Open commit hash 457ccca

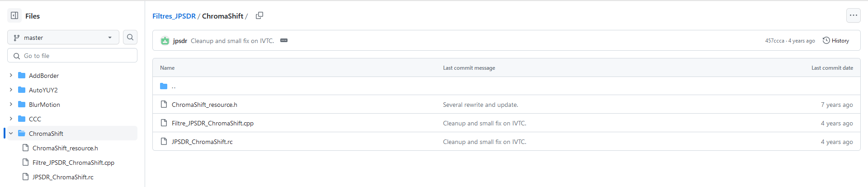pos(774,41)
